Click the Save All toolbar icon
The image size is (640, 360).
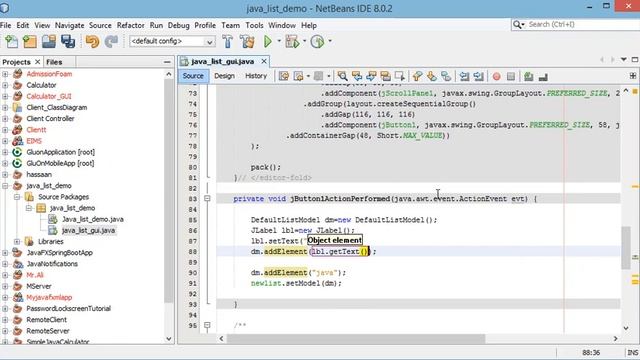(x=68, y=41)
